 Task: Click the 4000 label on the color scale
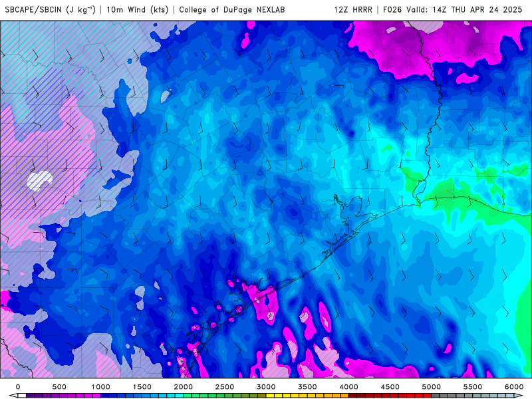tap(348, 387)
